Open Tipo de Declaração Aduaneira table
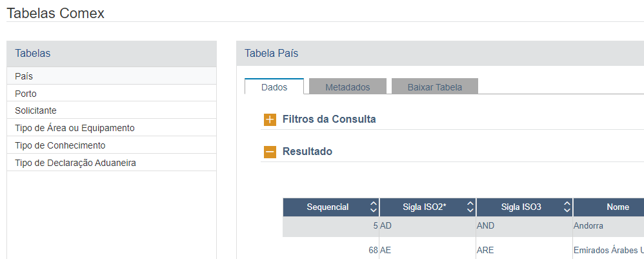The height and width of the screenshot is (259, 644). click(x=75, y=163)
